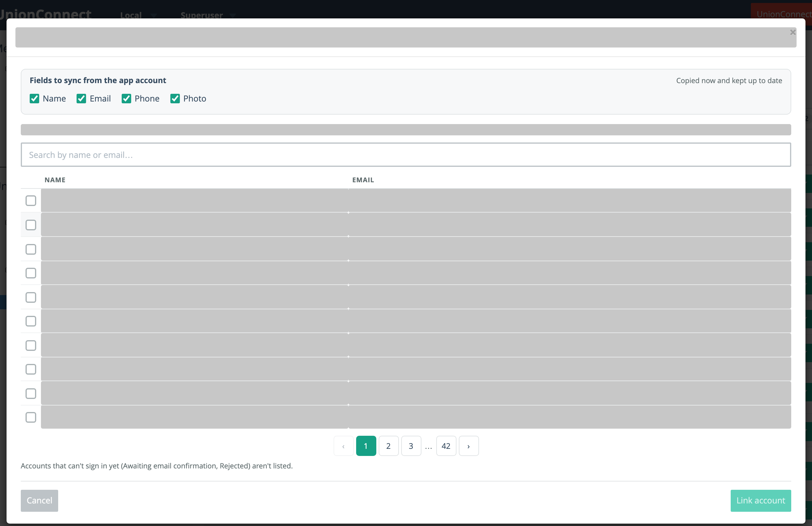Go back with the previous page arrow

pyautogui.click(x=343, y=446)
